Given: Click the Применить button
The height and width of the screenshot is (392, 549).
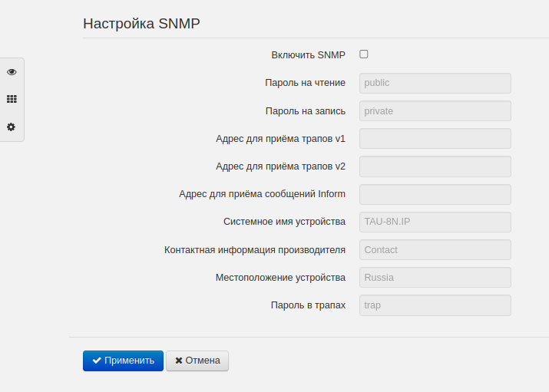Looking at the screenshot, I should pos(123,361).
